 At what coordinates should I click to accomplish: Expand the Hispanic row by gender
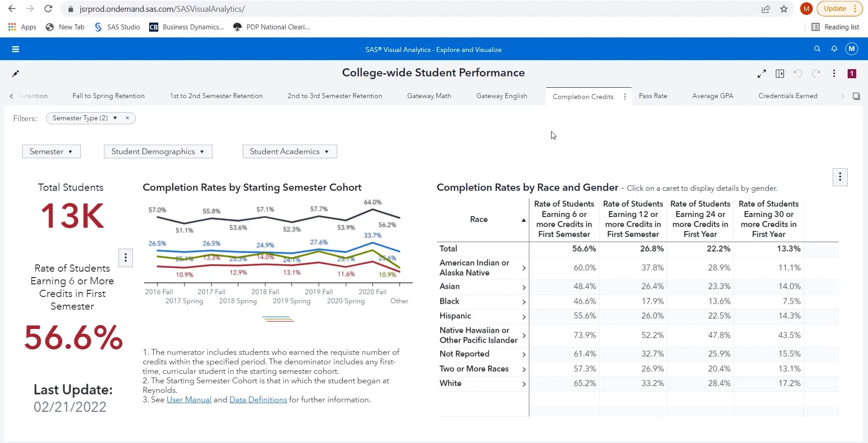tap(524, 316)
